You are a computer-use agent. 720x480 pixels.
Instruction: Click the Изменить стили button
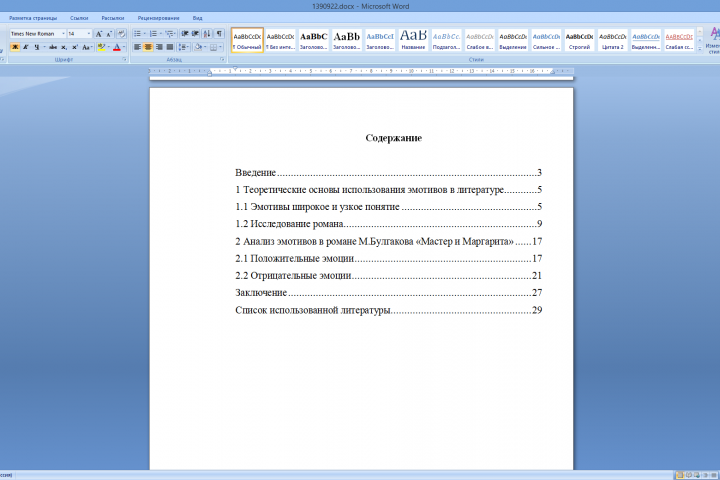click(713, 40)
